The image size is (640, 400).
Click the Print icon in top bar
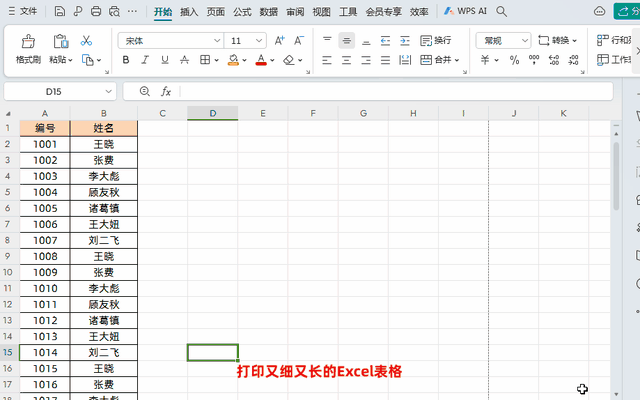point(96,11)
